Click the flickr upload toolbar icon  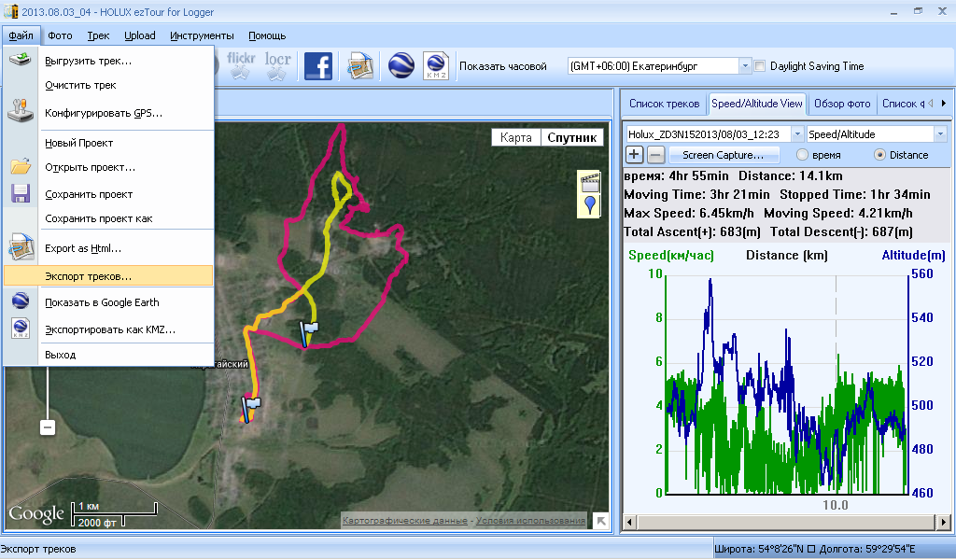click(241, 65)
